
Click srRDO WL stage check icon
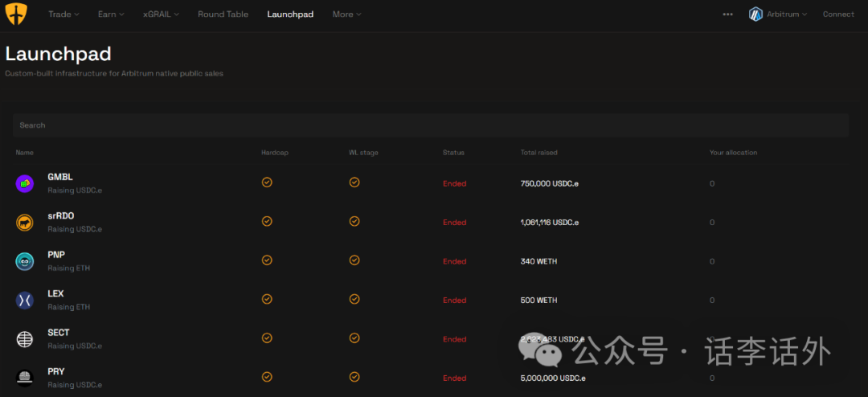click(x=354, y=222)
